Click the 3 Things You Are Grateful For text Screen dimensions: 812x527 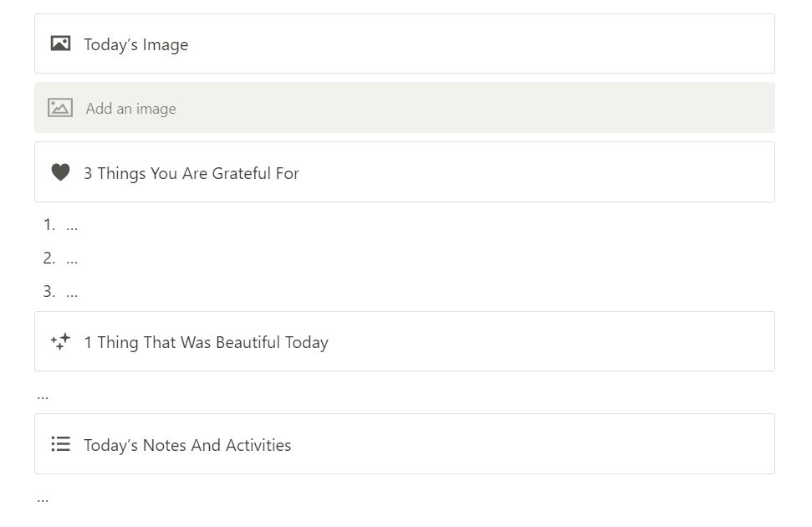tap(191, 174)
